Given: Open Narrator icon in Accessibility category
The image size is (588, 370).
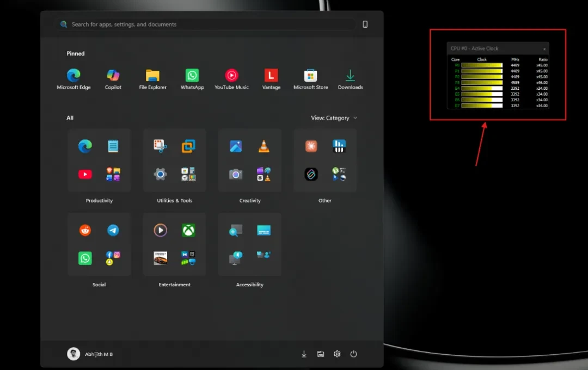Looking at the screenshot, I should coord(236,258).
